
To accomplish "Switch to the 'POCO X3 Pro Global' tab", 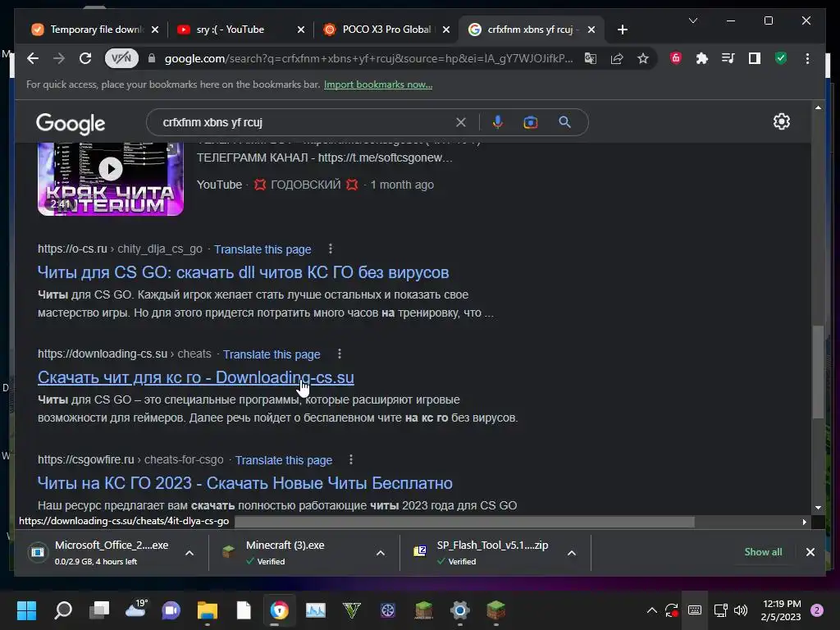I will click(x=379, y=30).
